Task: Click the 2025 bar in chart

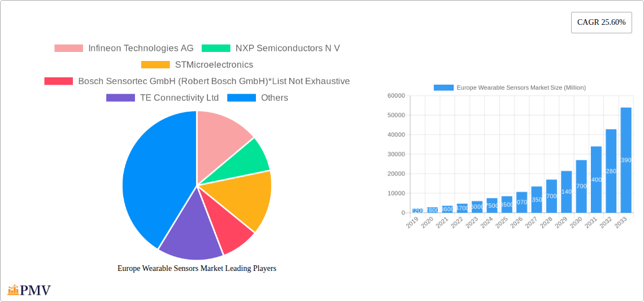Action: (507, 204)
